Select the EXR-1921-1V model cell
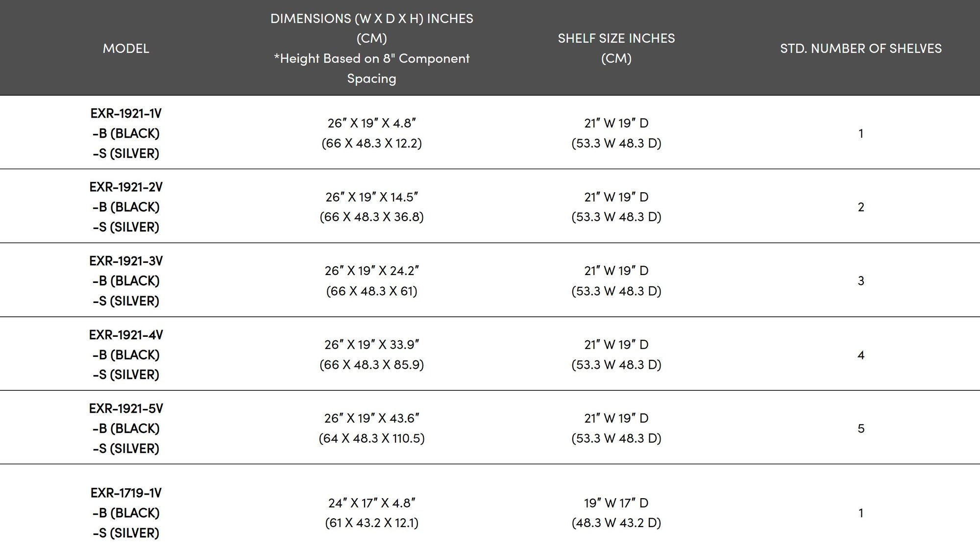Screen dimensions: 980x557 (126, 133)
